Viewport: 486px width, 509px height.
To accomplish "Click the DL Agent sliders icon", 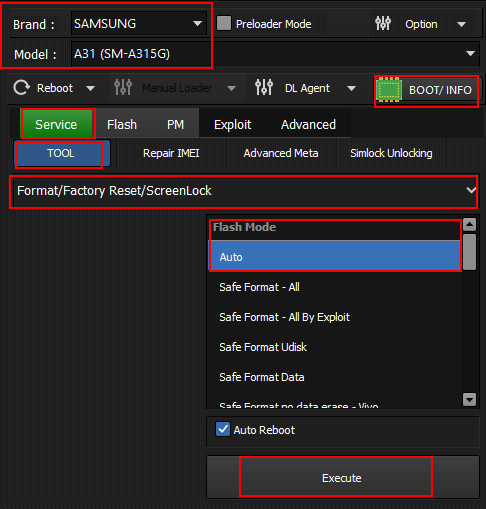I will (264, 88).
